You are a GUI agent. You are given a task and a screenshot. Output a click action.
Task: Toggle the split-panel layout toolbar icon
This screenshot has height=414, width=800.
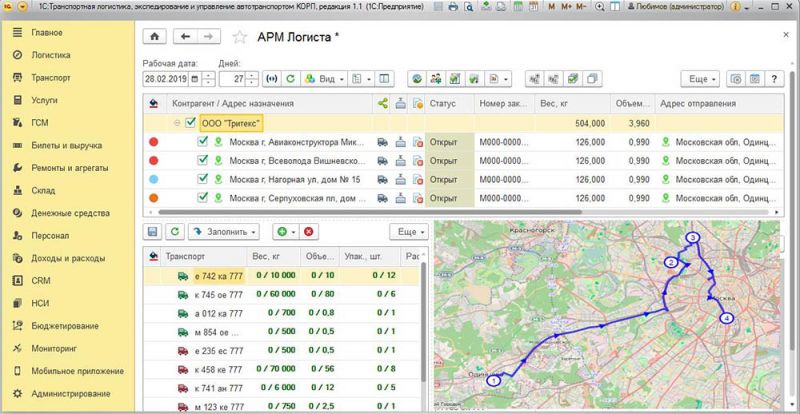(x=384, y=79)
